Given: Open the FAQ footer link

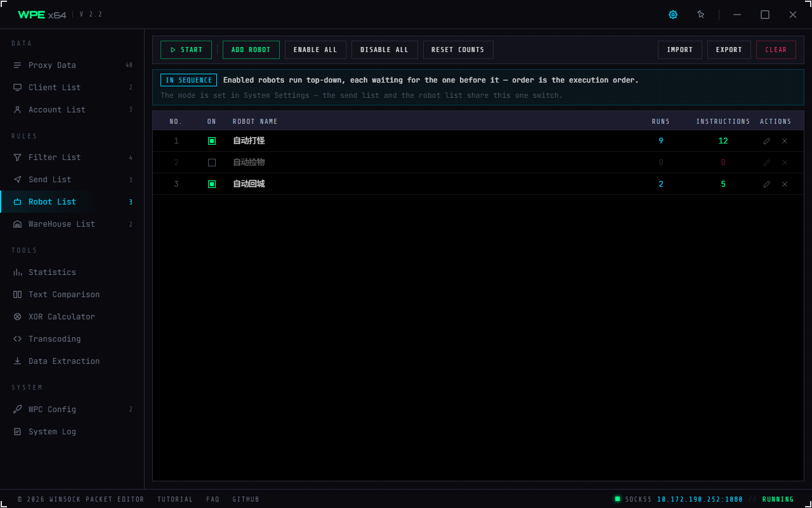Looking at the screenshot, I should [x=213, y=499].
